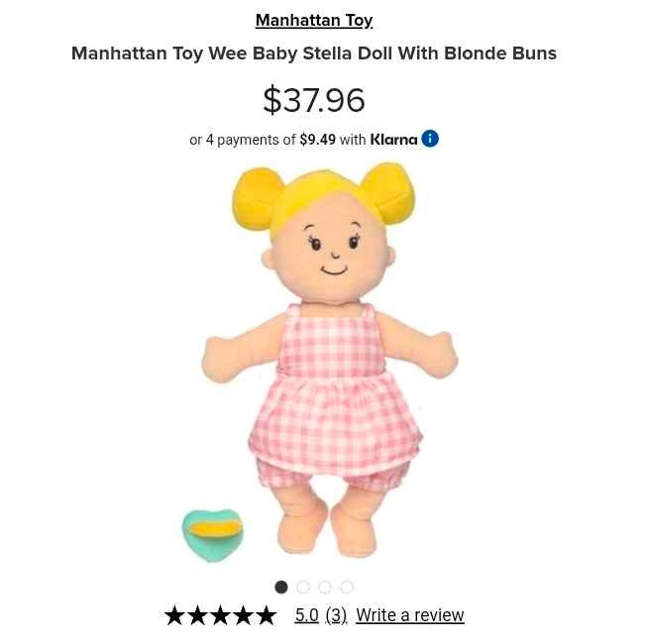Viewport: 645px width, 644px height.
Task: Click the doll's face in the product image
Action: pyautogui.click(x=332, y=251)
